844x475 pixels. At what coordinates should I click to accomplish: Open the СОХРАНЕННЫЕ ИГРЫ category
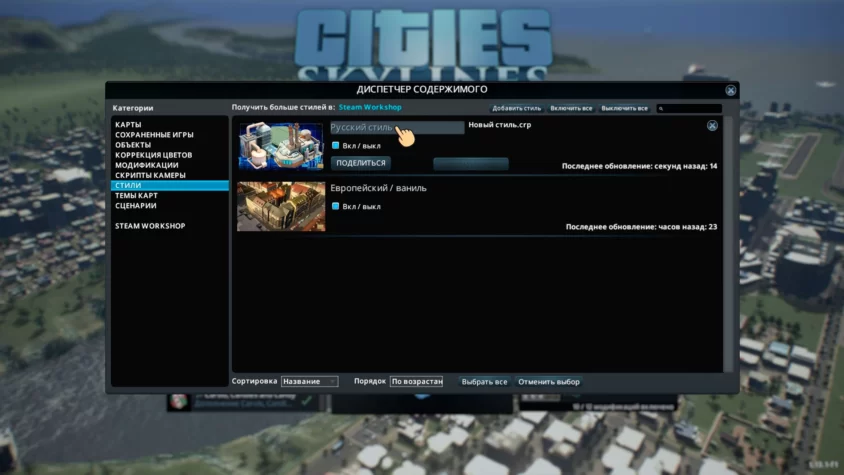[x=154, y=135]
